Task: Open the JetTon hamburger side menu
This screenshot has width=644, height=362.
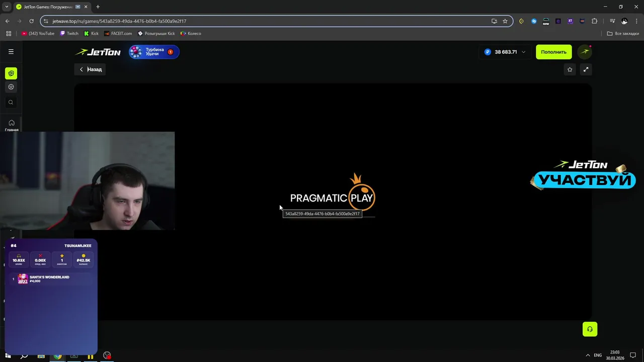Action: [x=11, y=52]
